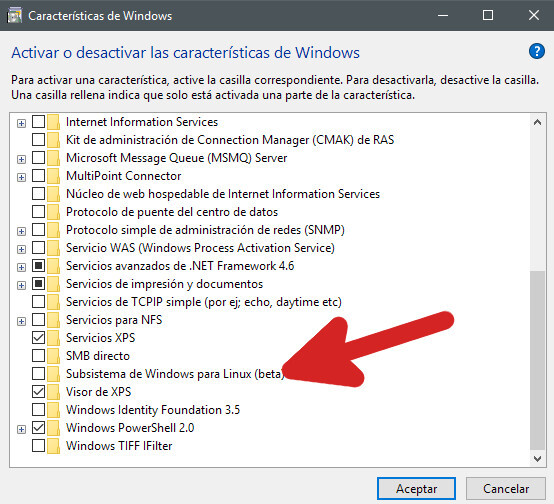Select the Servicio WAS label

(200, 248)
